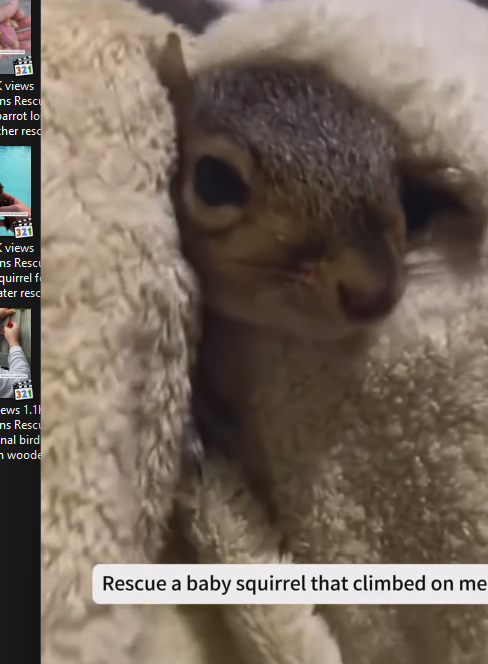Image resolution: width=488 pixels, height=664 pixels.
Task: Click the 'K views' text under the pool thumbnail
Action: pyautogui.click(x=17, y=248)
